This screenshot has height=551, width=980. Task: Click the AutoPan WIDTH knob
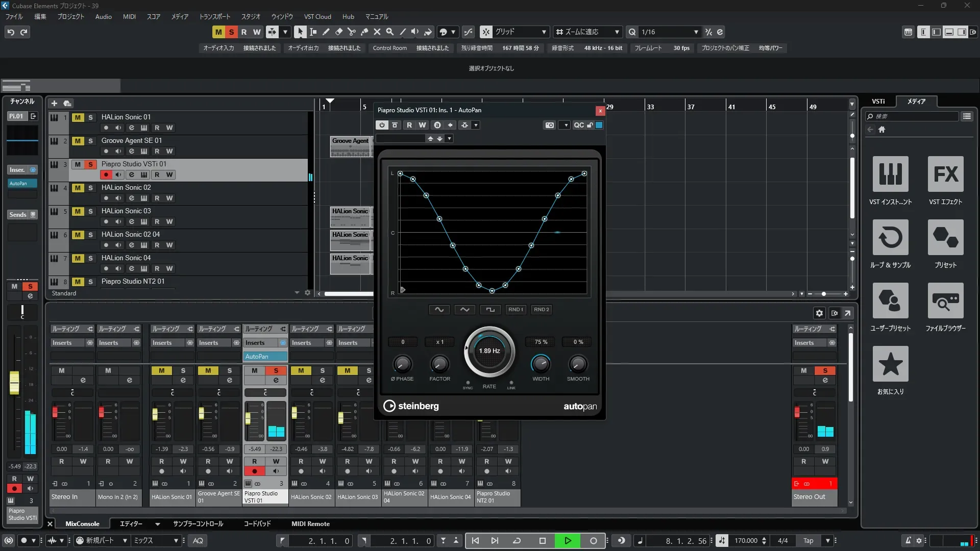[541, 364]
